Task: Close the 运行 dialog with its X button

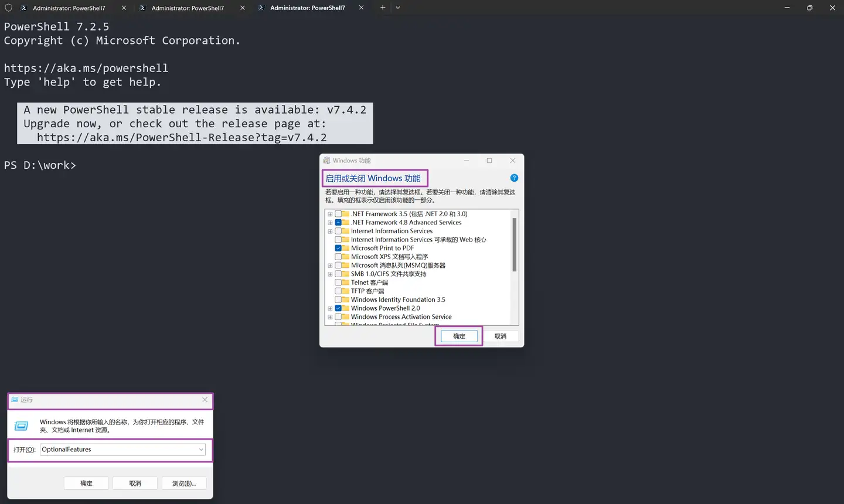Action: coord(205,400)
